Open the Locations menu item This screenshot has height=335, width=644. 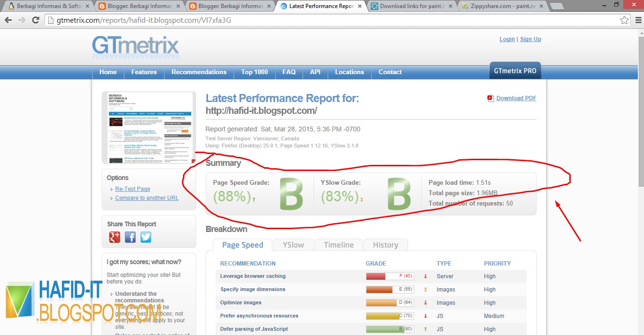(x=349, y=72)
